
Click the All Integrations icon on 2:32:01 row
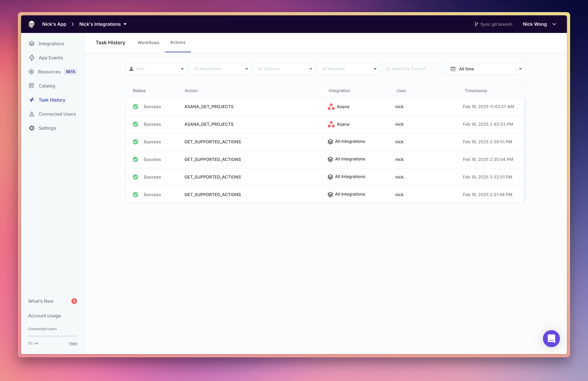click(x=330, y=177)
